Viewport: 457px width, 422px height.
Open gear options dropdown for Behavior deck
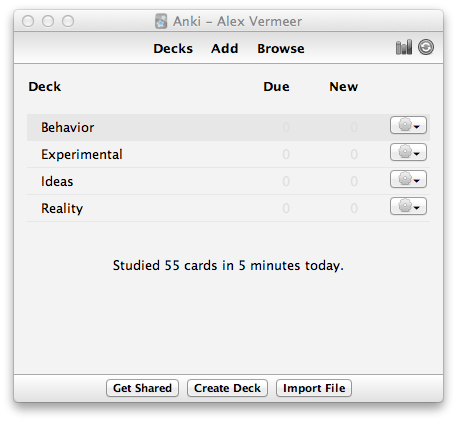(x=408, y=125)
